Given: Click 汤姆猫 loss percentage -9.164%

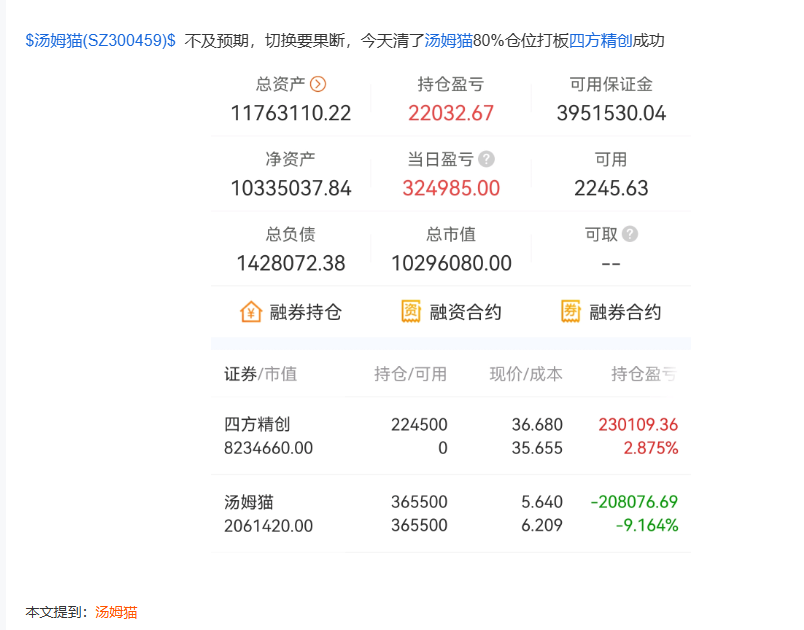Looking at the screenshot, I should (647, 525).
